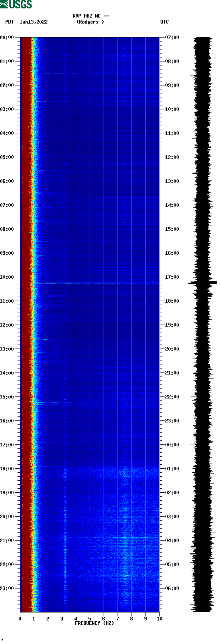Click the seismic event streak near 10:15 PDT

(96, 283)
